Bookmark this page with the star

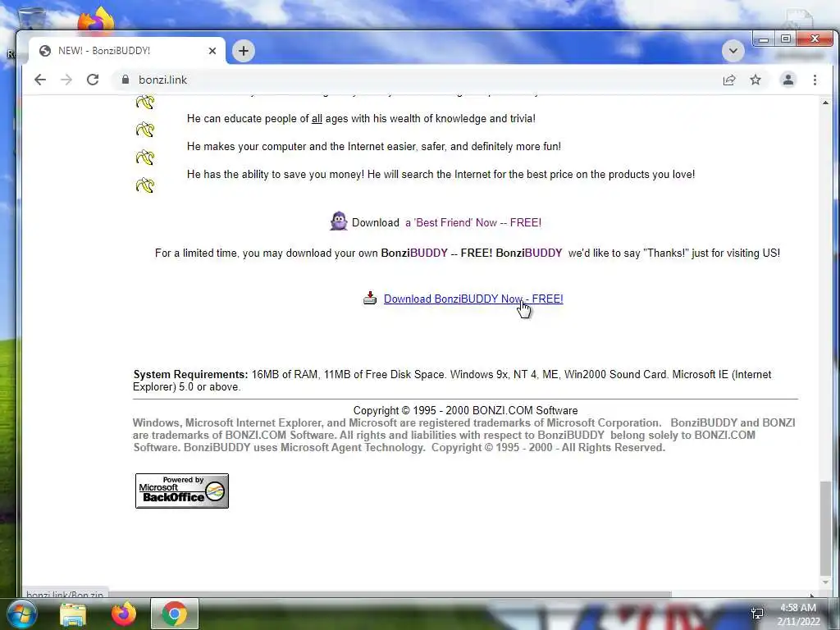point(756,80)
